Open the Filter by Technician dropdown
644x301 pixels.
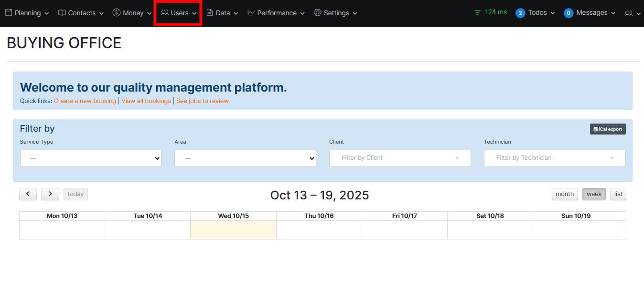pyautogui.click(x=554, y=158)
